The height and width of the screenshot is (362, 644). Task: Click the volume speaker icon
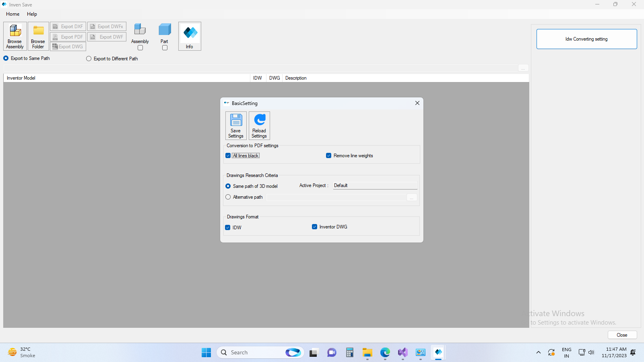click(x=591, y=352)
